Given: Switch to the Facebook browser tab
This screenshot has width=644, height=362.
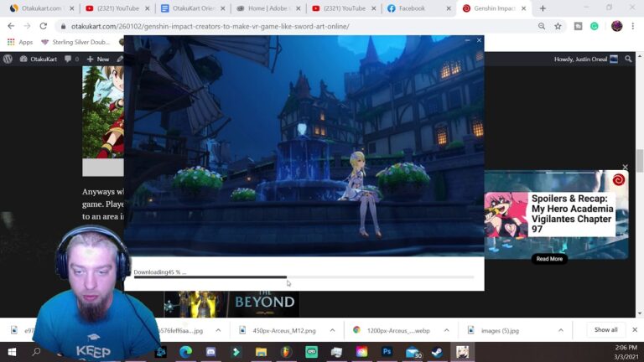Looking at the screenshot, I should pyautogui.click(x=411, y=8).
